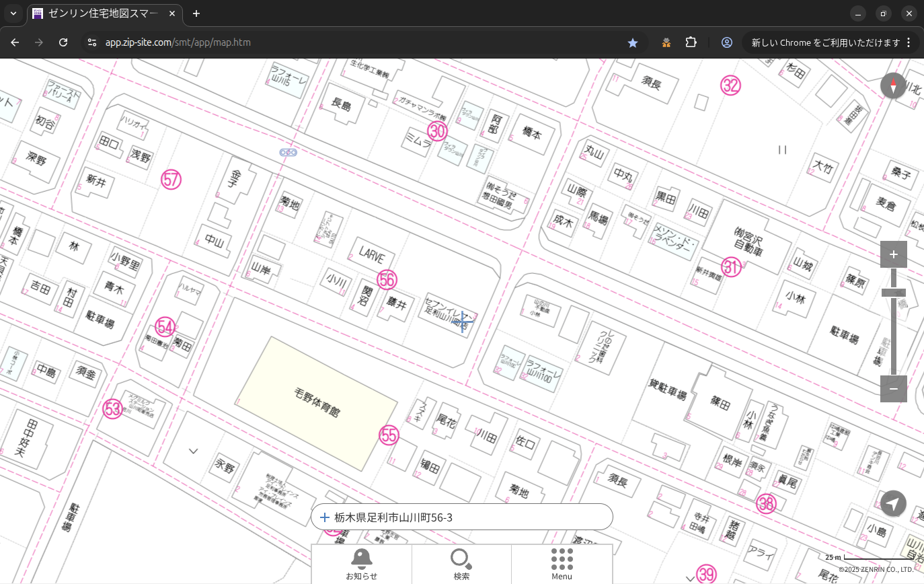View site information icon in address bar
Screen dimensions: 924x584
92,42
